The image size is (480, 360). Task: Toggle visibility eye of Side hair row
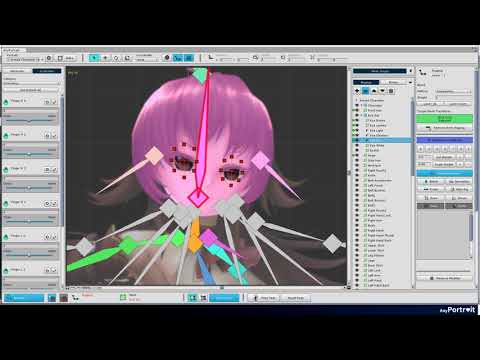[x=356, y=160]
